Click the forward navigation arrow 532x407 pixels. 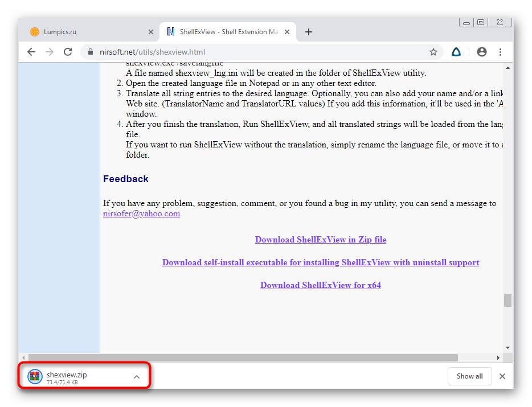tap(50, 52)
